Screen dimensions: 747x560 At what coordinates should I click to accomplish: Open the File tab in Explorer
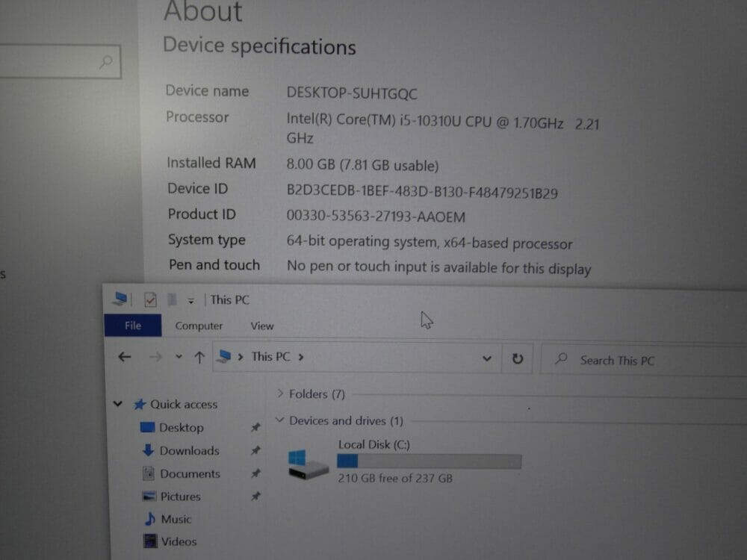(x=133, y=326)
